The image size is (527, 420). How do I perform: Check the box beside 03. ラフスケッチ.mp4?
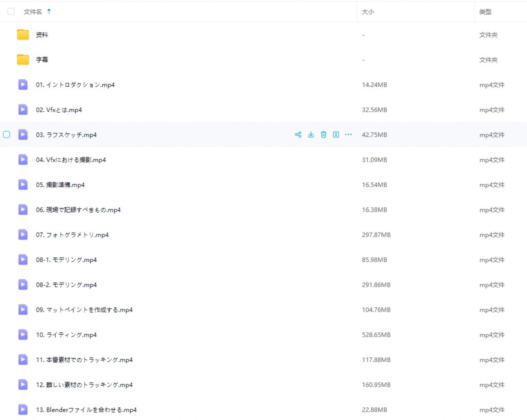tap(6, 135)
